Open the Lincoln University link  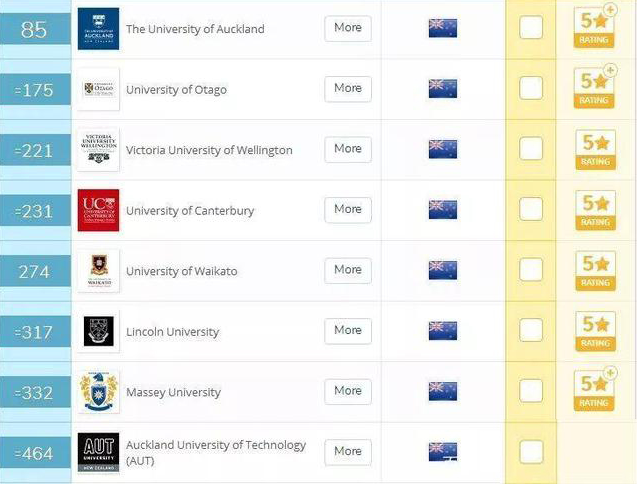pos(172,332)
